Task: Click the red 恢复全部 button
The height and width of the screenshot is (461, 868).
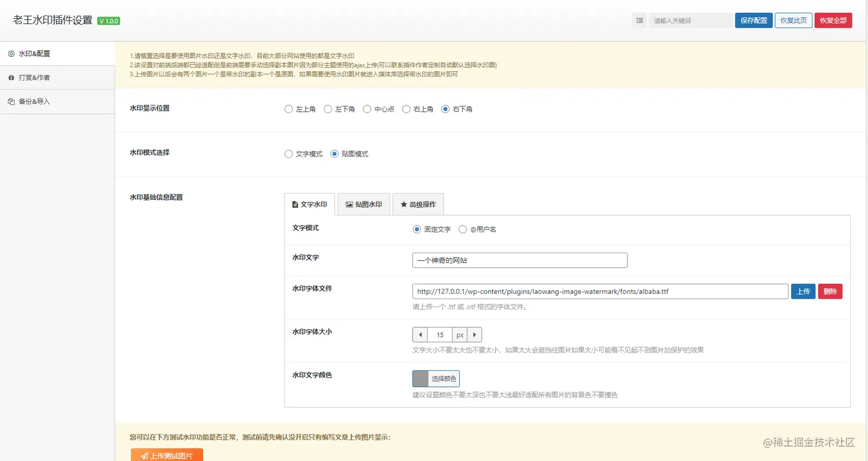Action: click(833, 20)
